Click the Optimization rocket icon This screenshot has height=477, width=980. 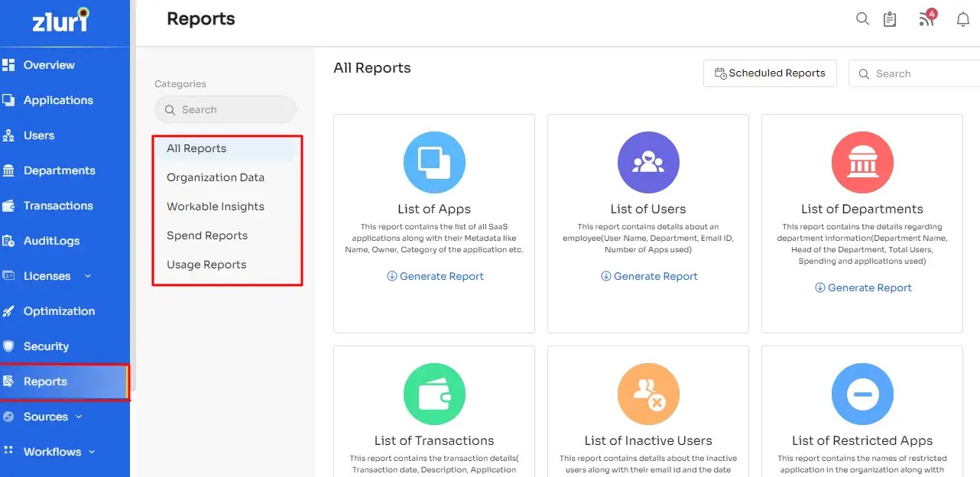pyautogui.click(x=8, y=311)
